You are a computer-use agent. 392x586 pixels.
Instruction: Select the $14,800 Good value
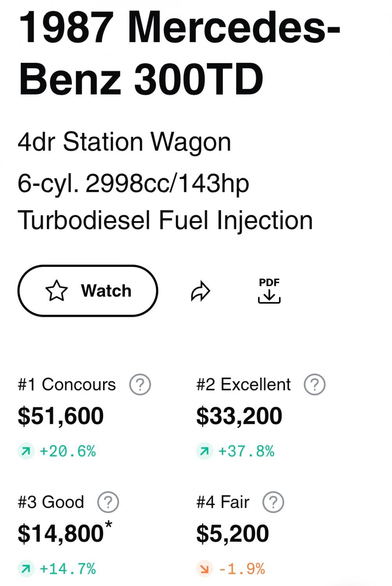click(x=61, y=533)
